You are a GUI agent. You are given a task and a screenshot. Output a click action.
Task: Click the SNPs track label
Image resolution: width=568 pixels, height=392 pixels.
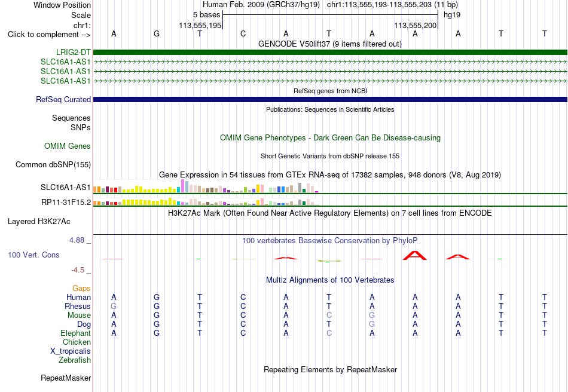pos(81,127)
